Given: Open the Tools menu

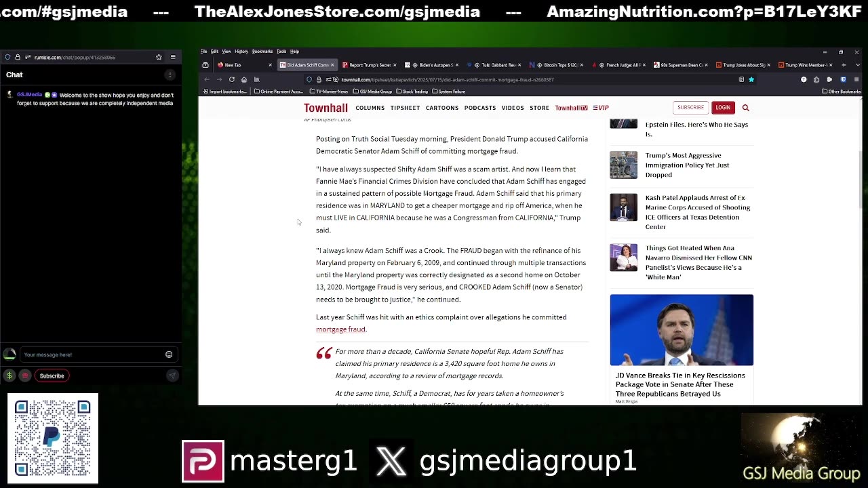Looking at the screenshot, I should 281,51.
